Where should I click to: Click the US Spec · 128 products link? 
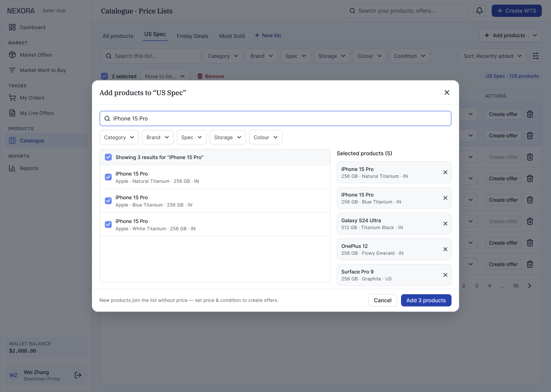(x=512, y=76)
